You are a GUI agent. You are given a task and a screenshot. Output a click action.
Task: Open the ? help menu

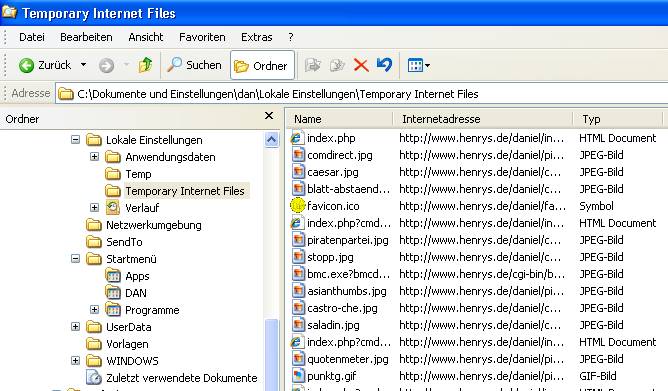click(291, 37)
